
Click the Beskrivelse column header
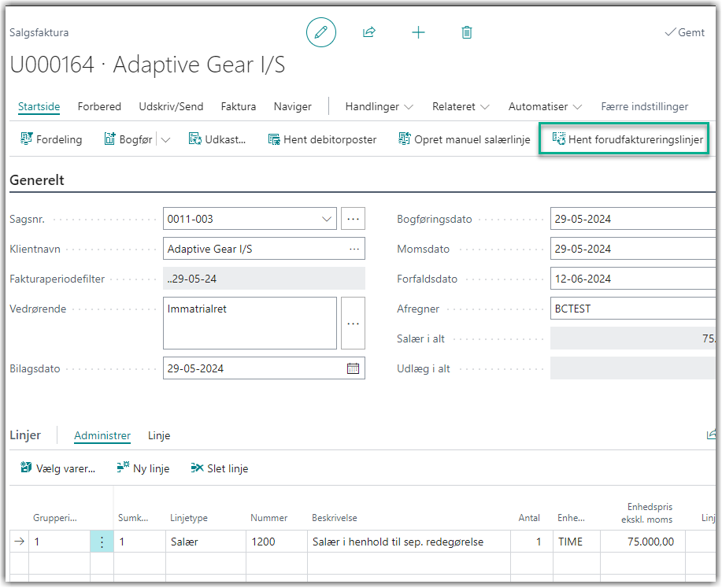click(335, 518)
